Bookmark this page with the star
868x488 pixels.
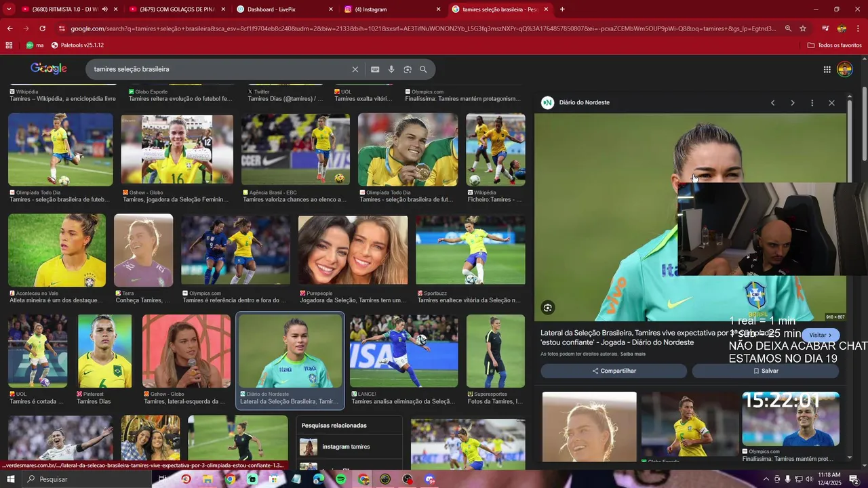(x=803, y=28)
